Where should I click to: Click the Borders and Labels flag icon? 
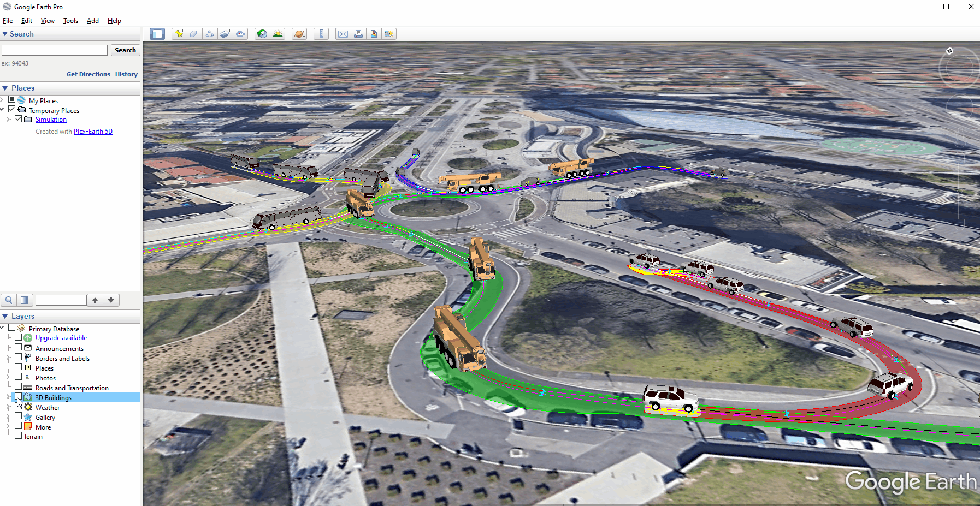click(28, 358)
